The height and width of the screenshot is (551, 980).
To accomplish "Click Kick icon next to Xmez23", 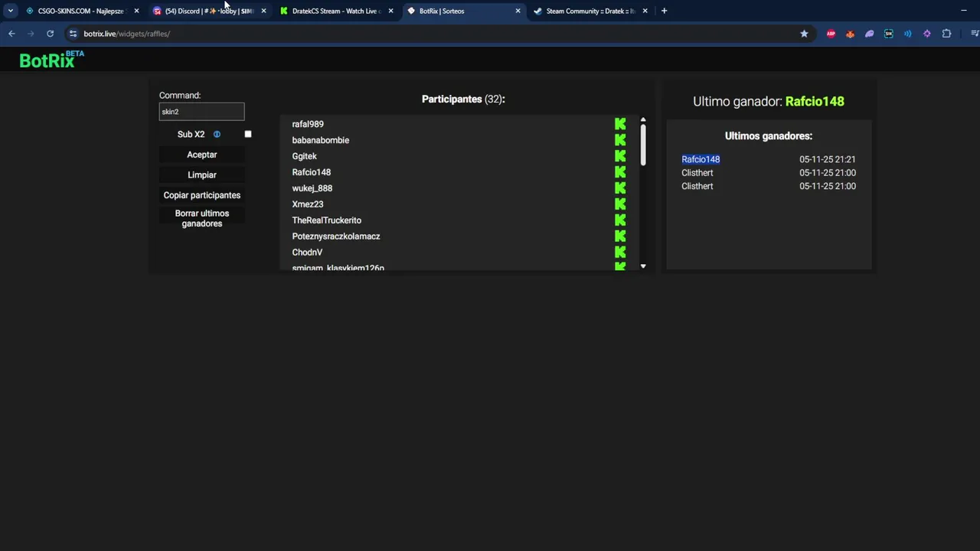I will coord(620,204).
